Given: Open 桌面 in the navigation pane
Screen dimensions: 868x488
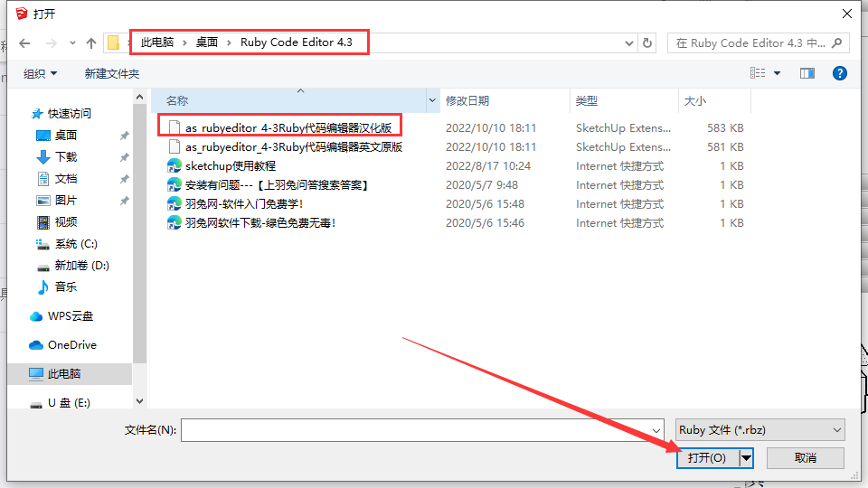Looking at the screenshot, I should [x=65, y=135].
